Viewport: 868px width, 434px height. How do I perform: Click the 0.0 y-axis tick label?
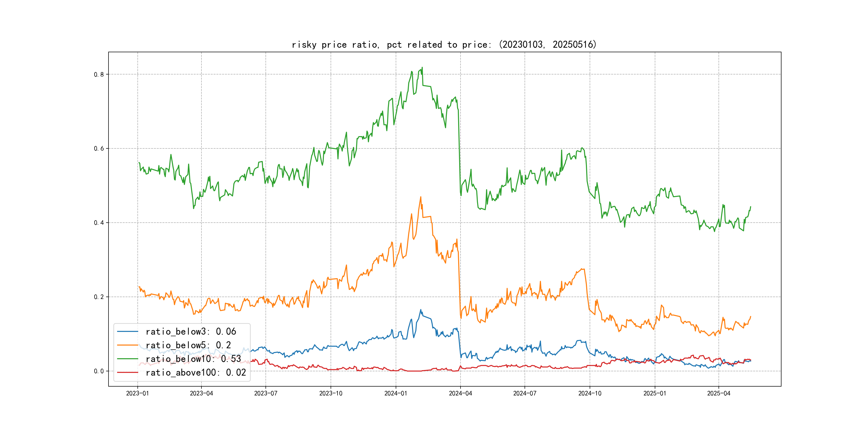tap(99, 371)
